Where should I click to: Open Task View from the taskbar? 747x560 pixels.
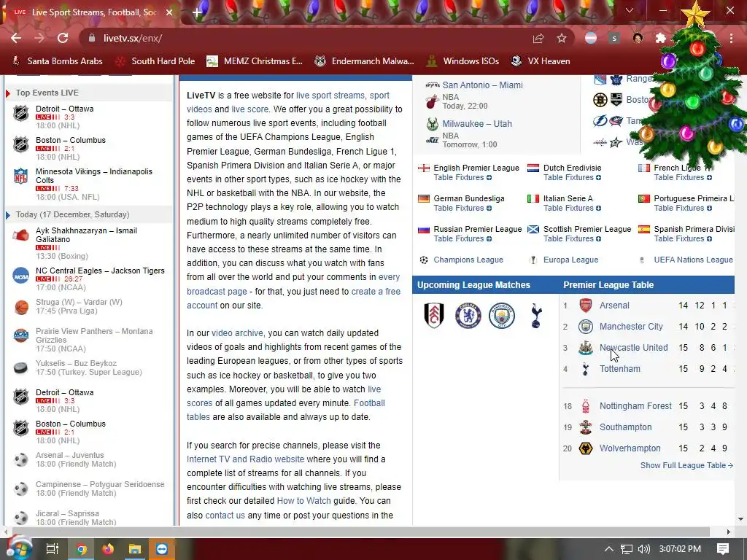tap(52, 549)
